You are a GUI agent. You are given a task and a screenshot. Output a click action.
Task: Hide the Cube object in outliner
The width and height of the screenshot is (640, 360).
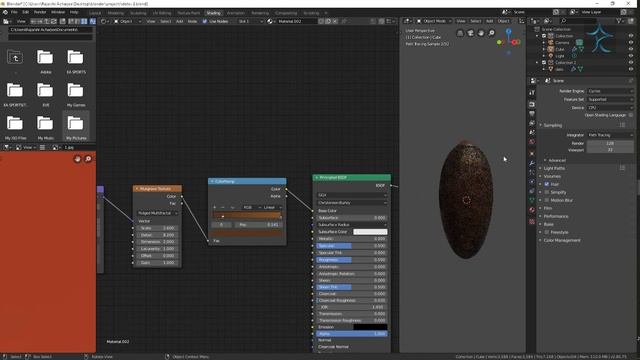631,49
